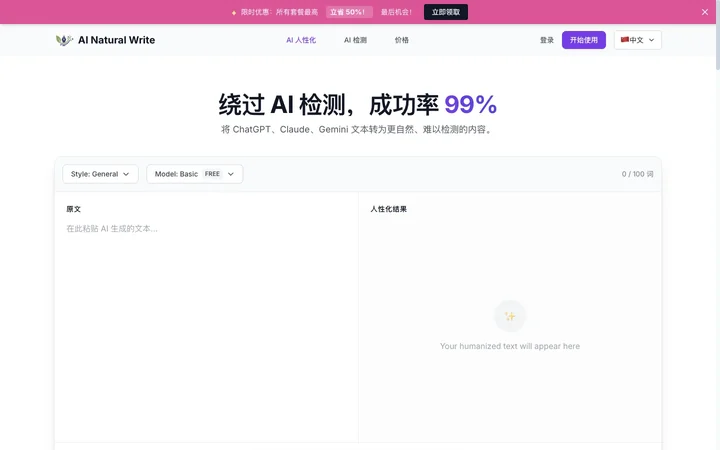Go to the 价格 pricing page
The height and width of the screenshot is (450, 720).
(401, 40)
